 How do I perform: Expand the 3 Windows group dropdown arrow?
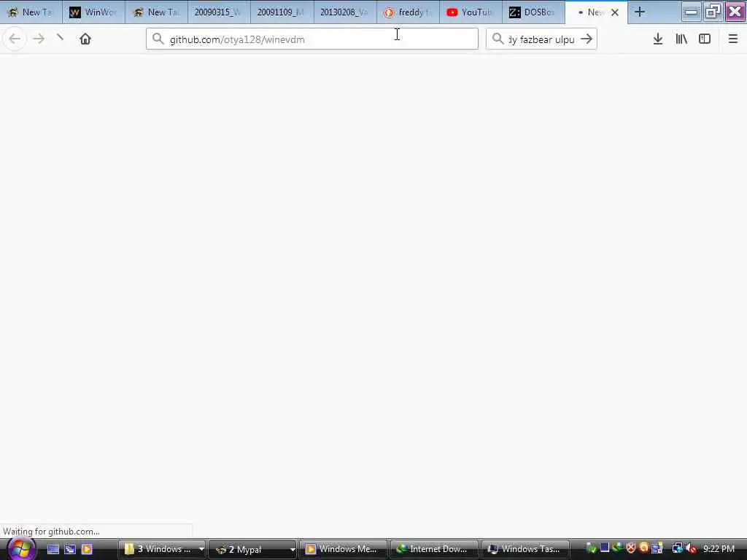[201, 549]
